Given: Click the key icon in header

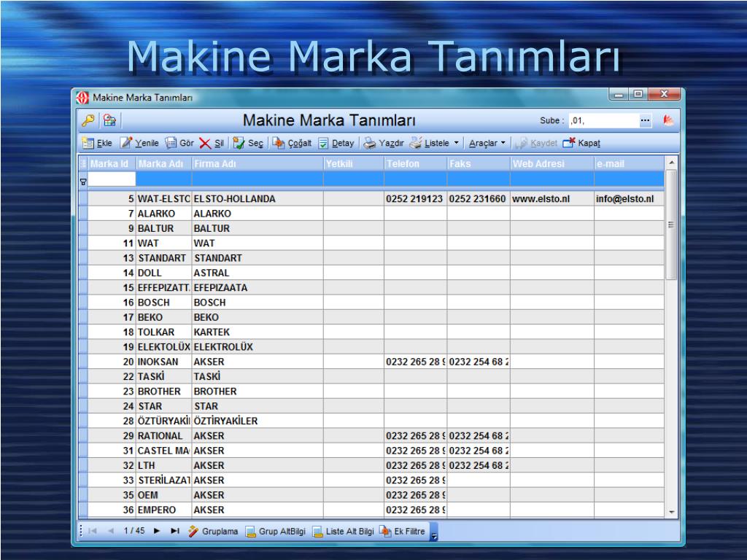Looking at the screenshot, I should click(88, 120).
